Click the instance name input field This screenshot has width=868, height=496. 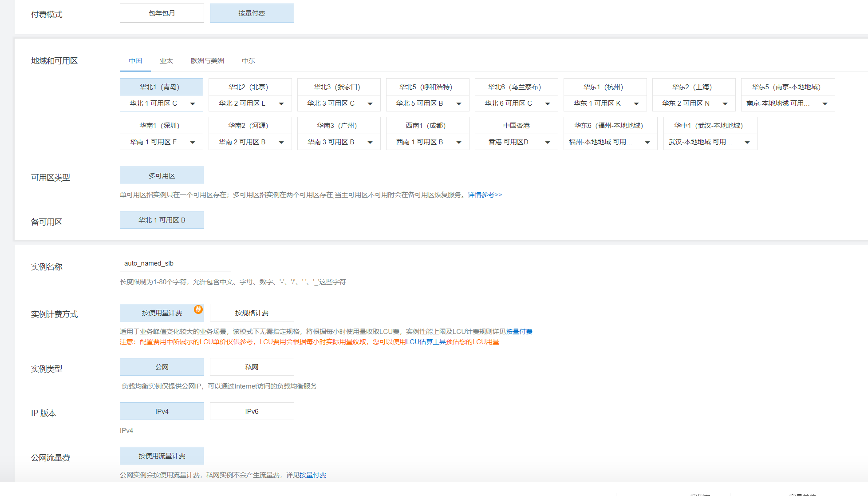click(175, 263)
